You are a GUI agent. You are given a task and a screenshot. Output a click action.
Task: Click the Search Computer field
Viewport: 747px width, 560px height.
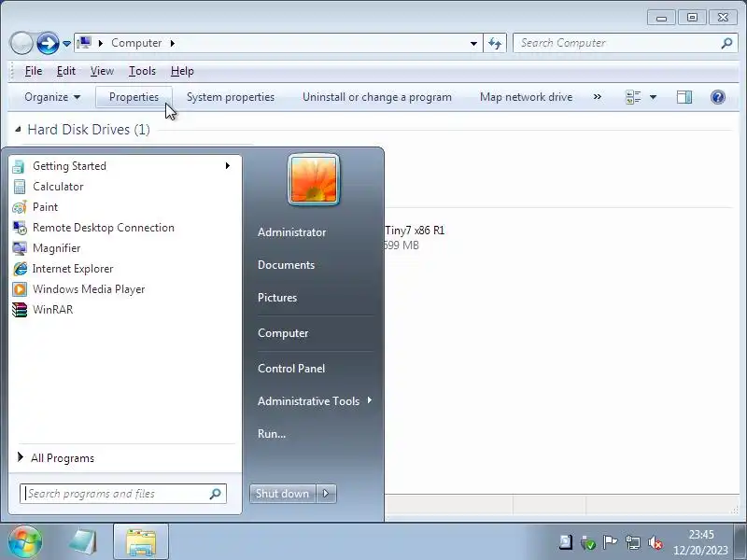[624, 43]
